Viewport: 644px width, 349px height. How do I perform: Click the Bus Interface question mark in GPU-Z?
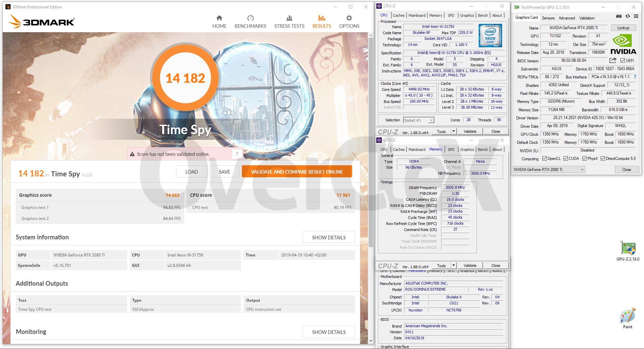635,77
